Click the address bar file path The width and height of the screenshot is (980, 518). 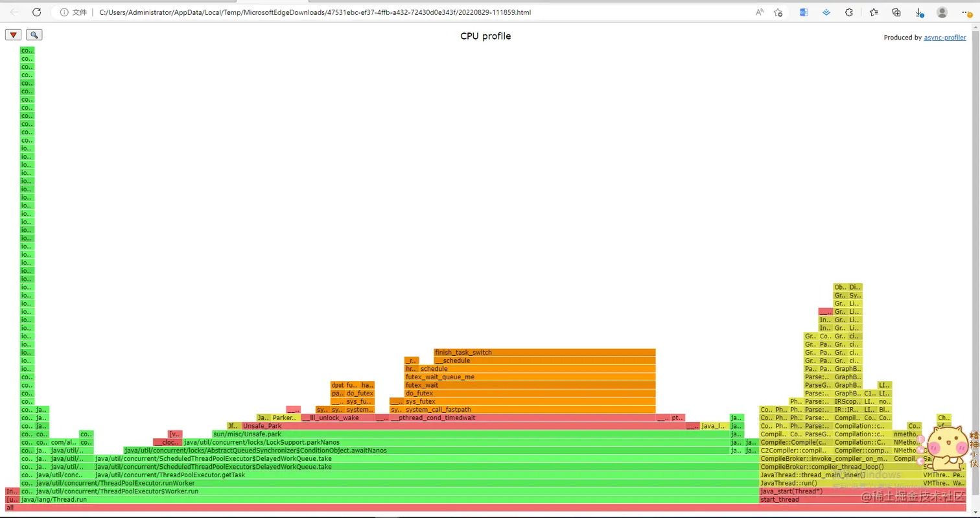click(315, 12)
